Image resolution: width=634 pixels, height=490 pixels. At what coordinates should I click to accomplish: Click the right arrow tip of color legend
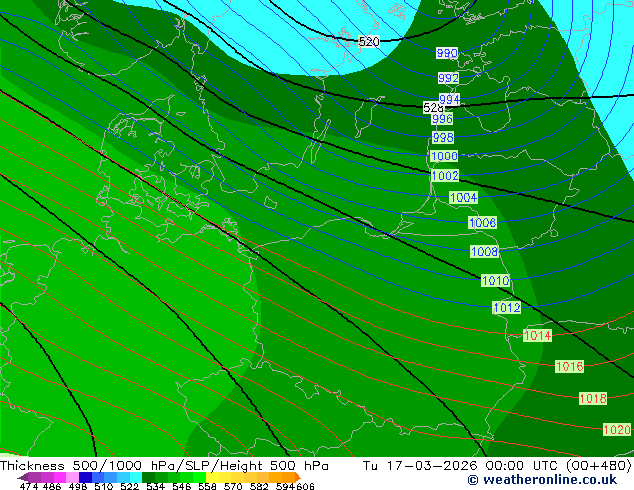click(299, 478)
